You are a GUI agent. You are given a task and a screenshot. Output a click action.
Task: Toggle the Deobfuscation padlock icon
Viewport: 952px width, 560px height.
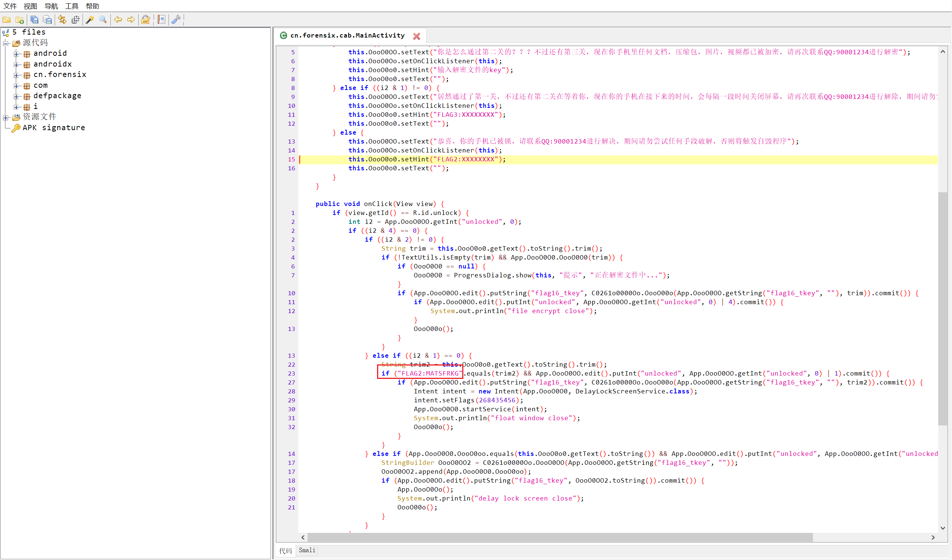tap(145, 20)
